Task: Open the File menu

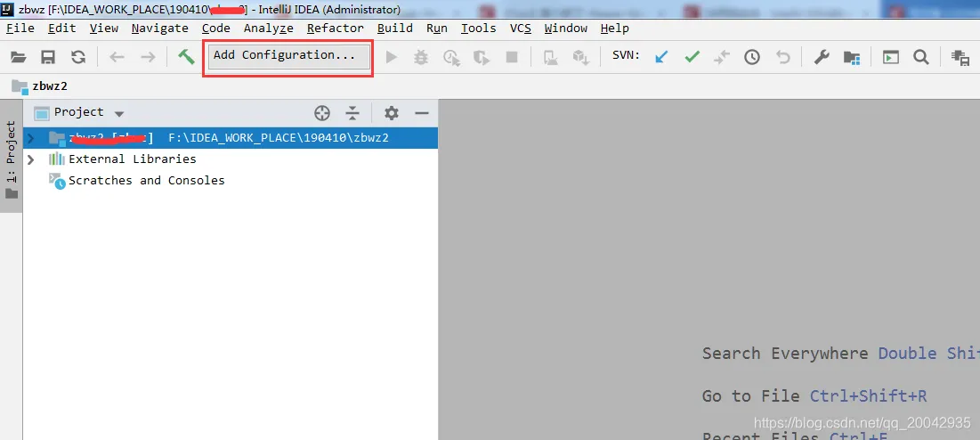Action: click(x=20, y=29)
